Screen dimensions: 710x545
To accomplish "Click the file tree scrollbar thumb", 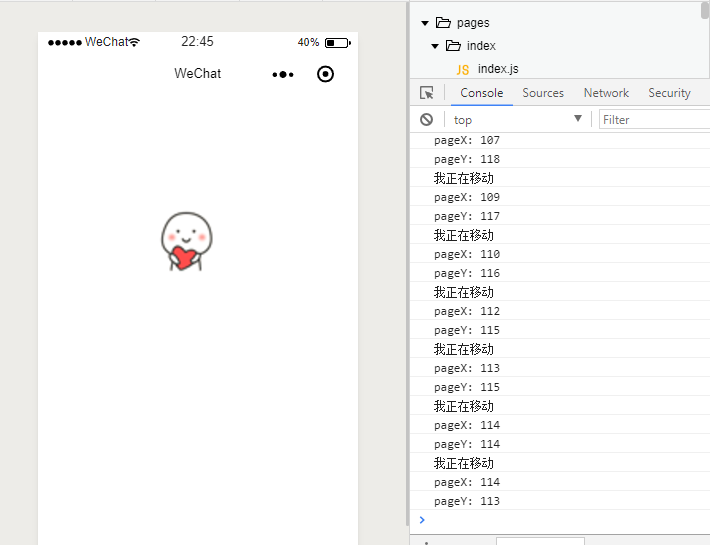I will tap(705, 10).
